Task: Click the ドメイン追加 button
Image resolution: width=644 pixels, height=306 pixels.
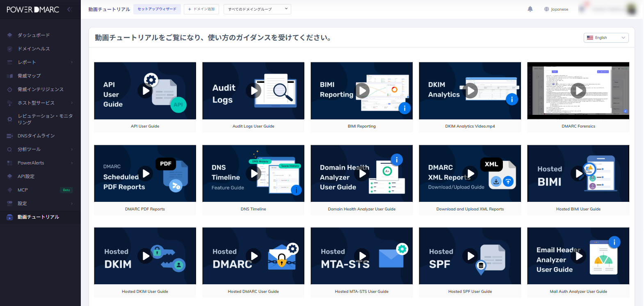Action: [x=201, y=9]
